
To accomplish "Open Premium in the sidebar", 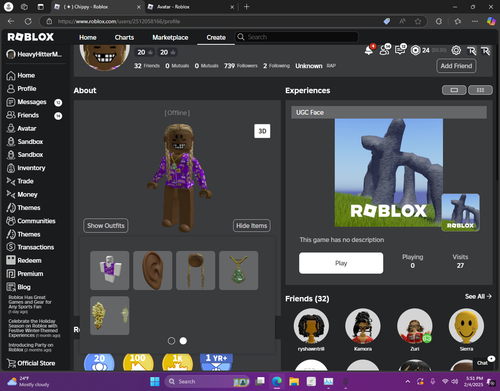I will pyautogui.click(x=25, y=274).
